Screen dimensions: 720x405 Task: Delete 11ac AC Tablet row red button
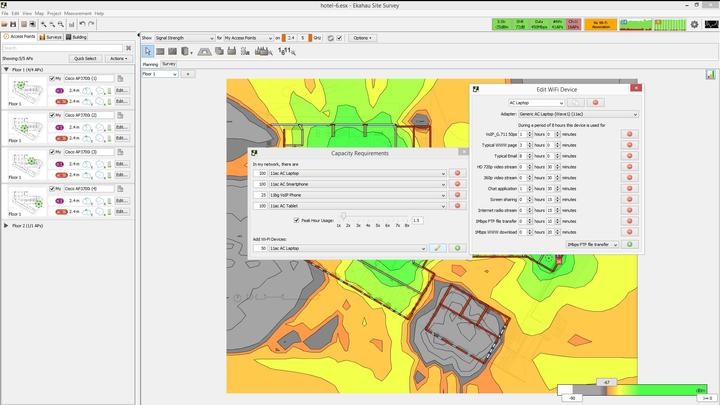[457, 206]
